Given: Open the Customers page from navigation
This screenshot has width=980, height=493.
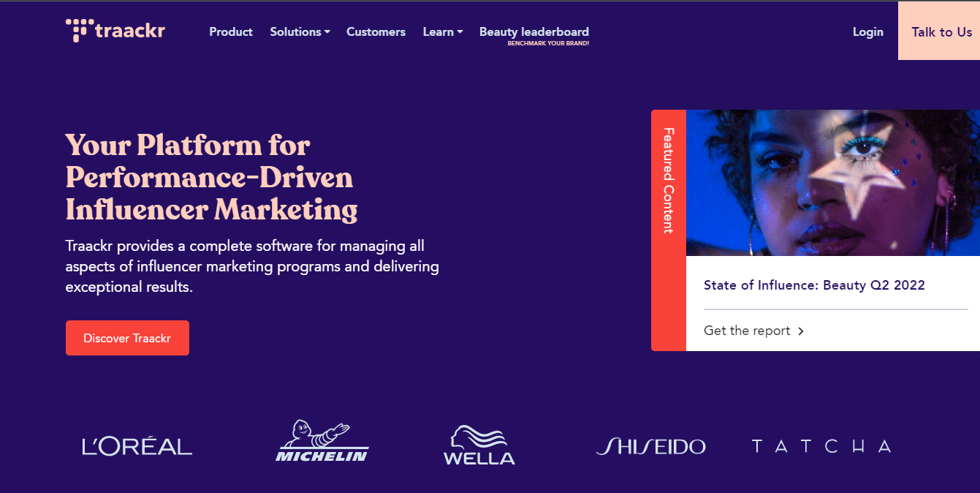Looking at the screenshot, I should pos(376,31).
